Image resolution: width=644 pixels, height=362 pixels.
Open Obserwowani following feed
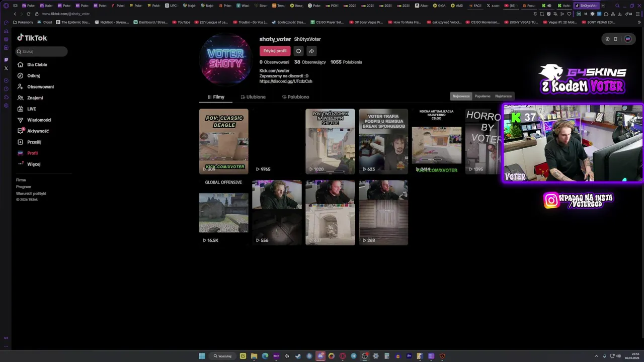click(35, 87)
